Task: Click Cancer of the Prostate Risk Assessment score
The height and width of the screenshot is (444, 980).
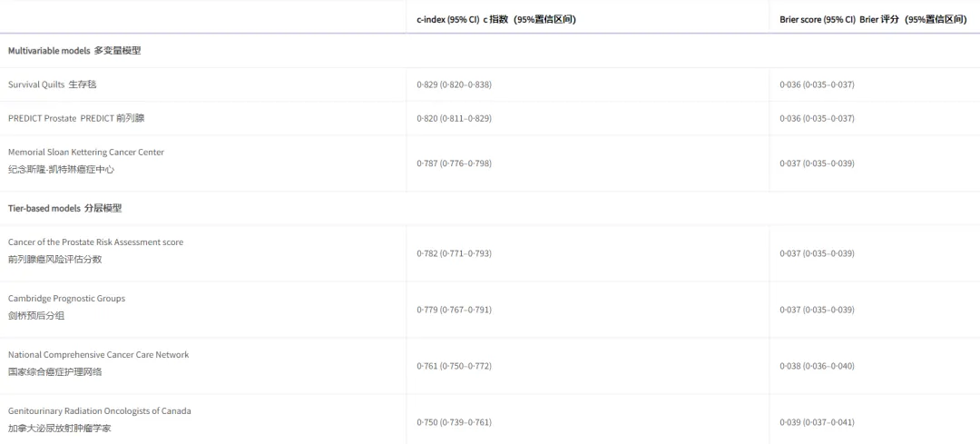Action: tap(95, 251)
